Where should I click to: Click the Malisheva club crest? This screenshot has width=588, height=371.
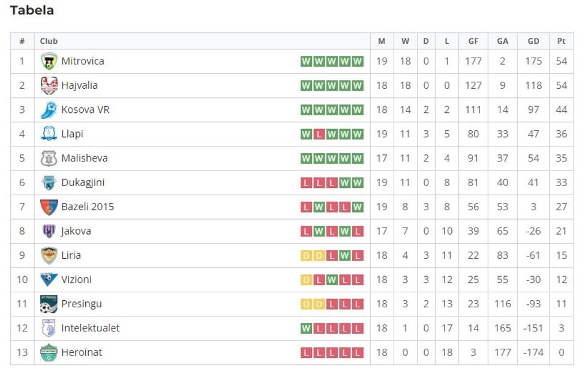[49, 158]
